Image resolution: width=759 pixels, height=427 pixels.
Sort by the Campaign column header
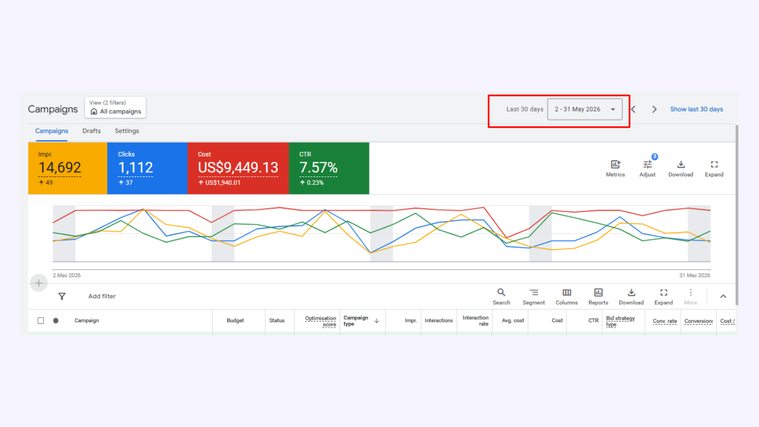(x=87, y=320)
